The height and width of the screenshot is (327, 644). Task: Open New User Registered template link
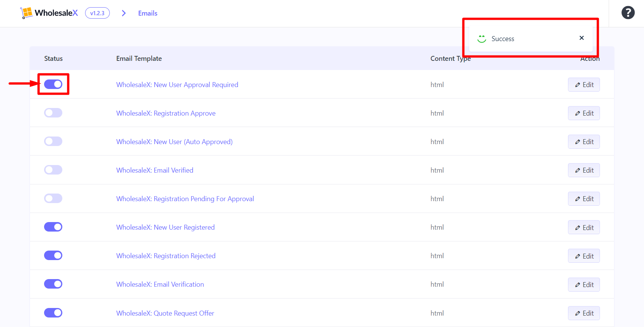(165, 227)
